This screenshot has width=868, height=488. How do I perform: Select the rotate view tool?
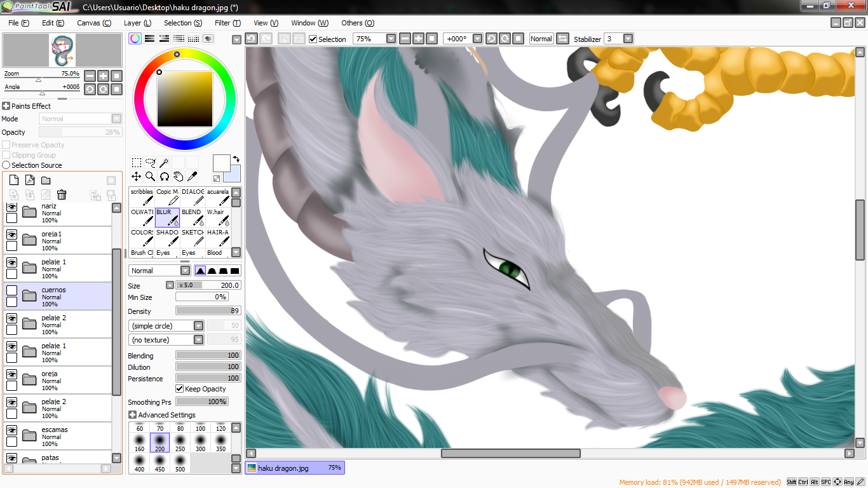click(165, 177)
